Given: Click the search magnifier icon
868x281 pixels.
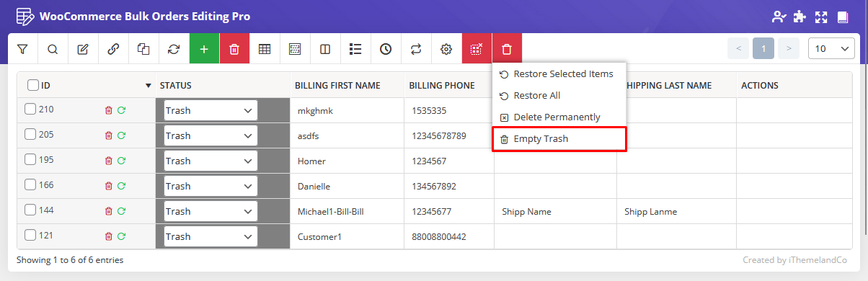Looking at the screenshot, I should 53,49.
